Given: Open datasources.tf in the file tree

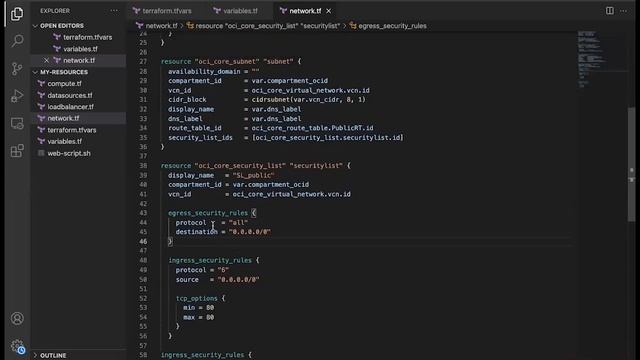Looking at the screenshot, I should tap(70, 96).
